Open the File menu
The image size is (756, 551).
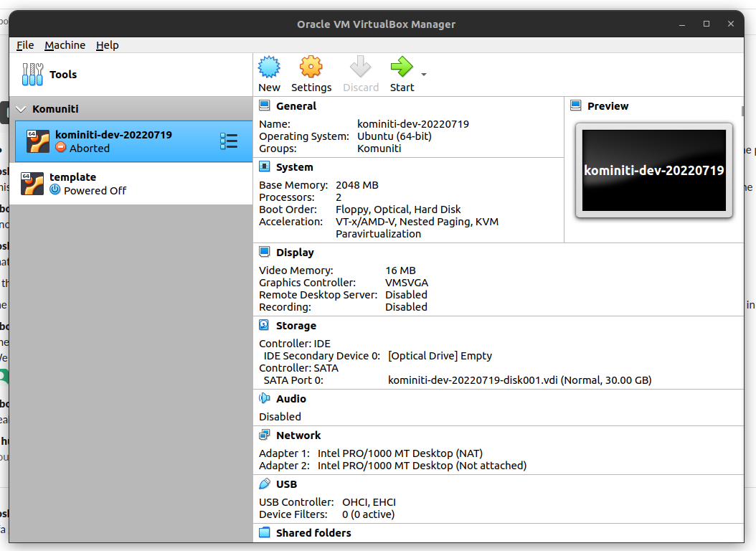[25, 45]
